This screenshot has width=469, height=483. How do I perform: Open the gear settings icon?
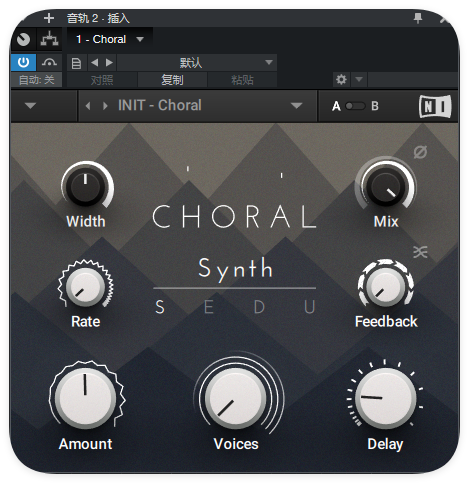[341, 80]
